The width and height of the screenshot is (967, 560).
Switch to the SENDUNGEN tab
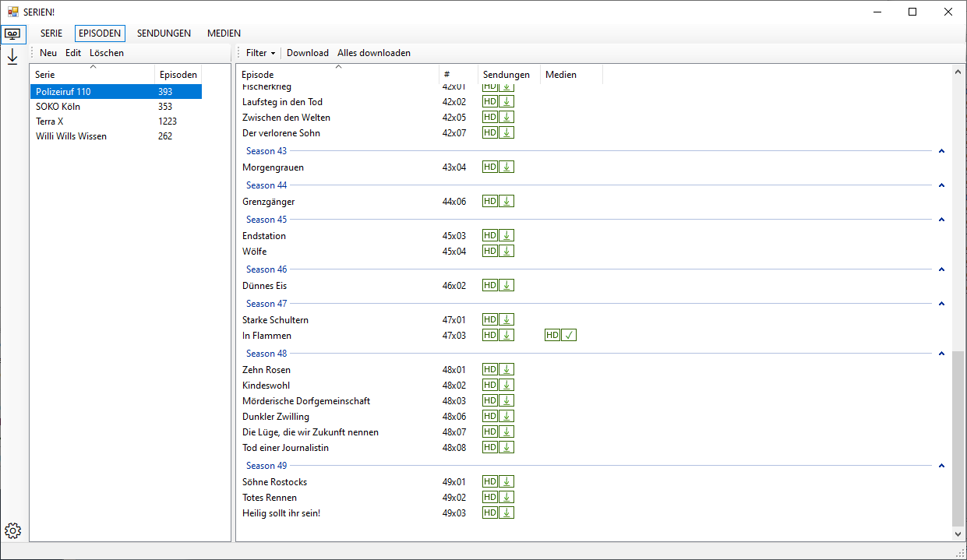click(164, 33)
